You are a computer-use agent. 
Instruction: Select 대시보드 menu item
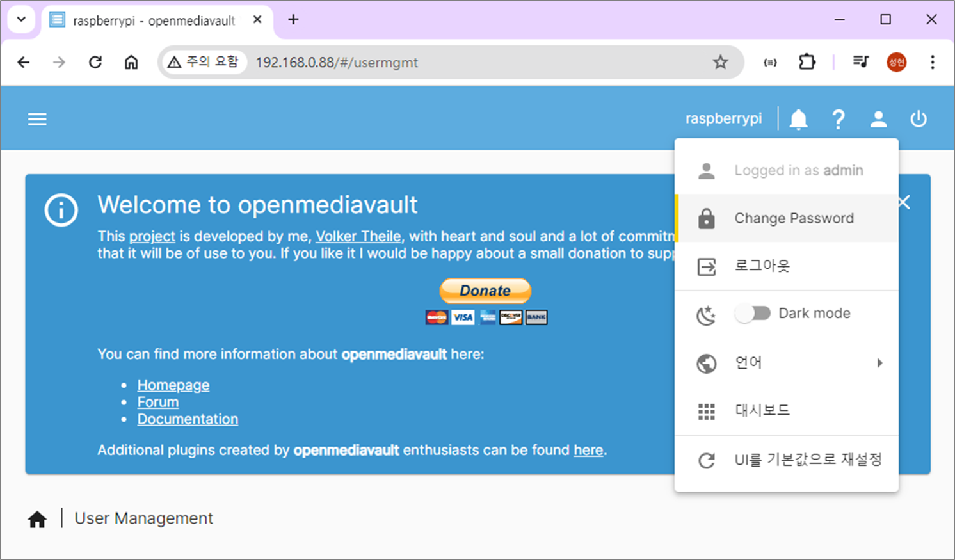[787, 412]
